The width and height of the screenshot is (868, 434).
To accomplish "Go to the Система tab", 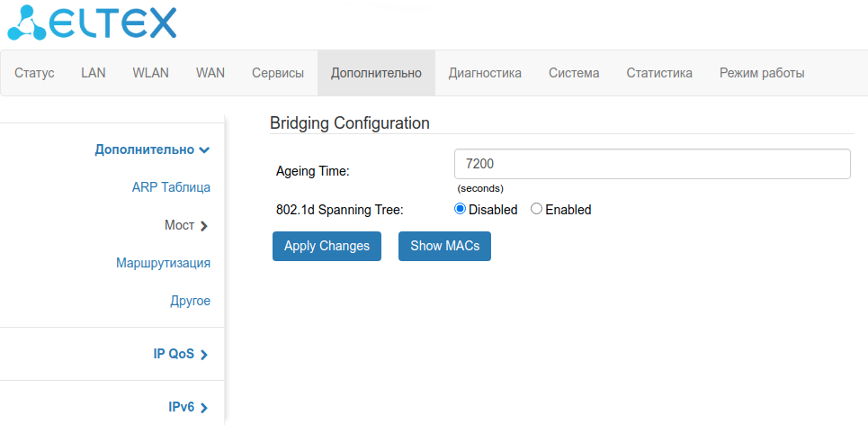I will 573,73.
